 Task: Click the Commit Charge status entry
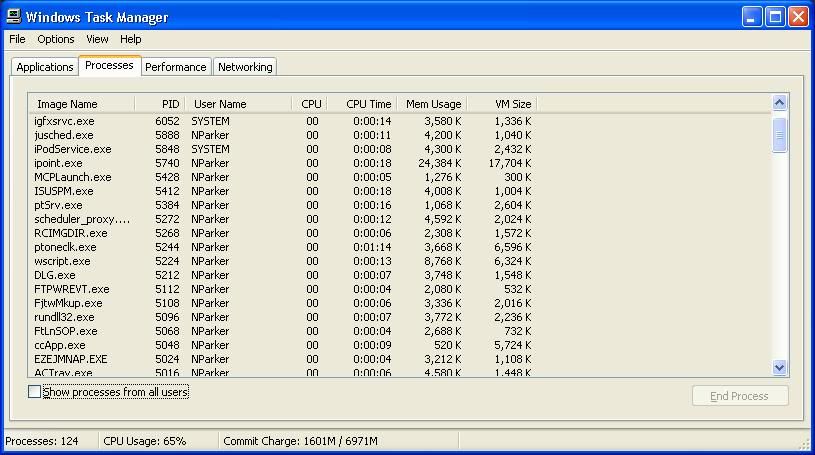click(x=300, y=441)
